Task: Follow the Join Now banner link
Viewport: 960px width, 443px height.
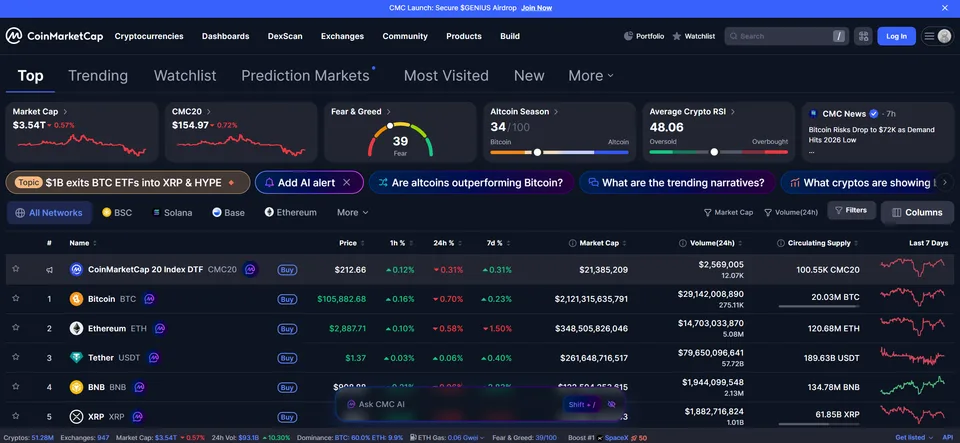Action: pyautogui.click(x=536, y=8)
